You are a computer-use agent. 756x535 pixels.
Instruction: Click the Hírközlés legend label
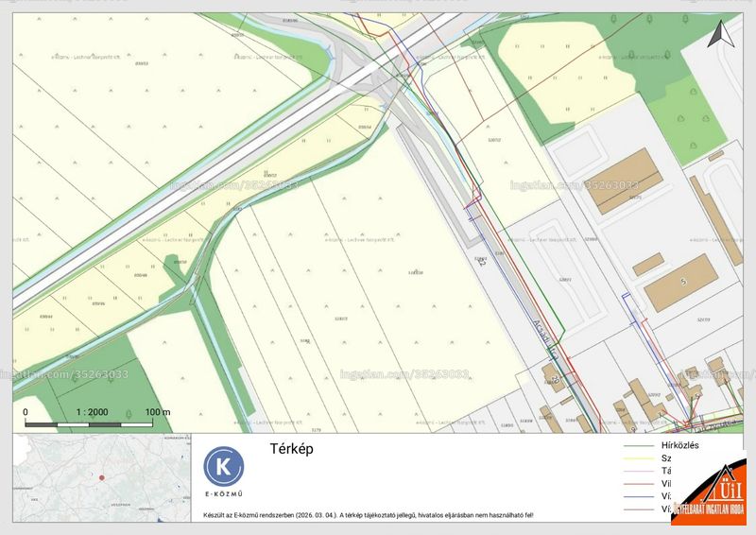(679, 445)
